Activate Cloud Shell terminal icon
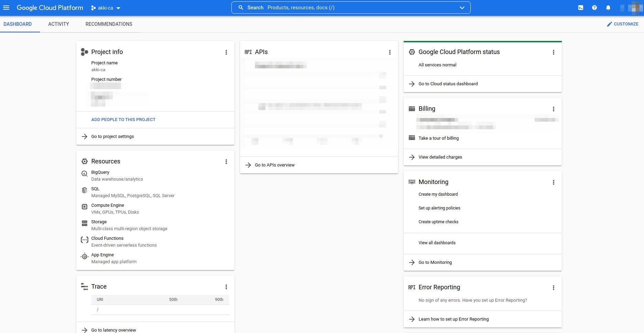This screenshot has width=644, height=333. click(581, 8)
